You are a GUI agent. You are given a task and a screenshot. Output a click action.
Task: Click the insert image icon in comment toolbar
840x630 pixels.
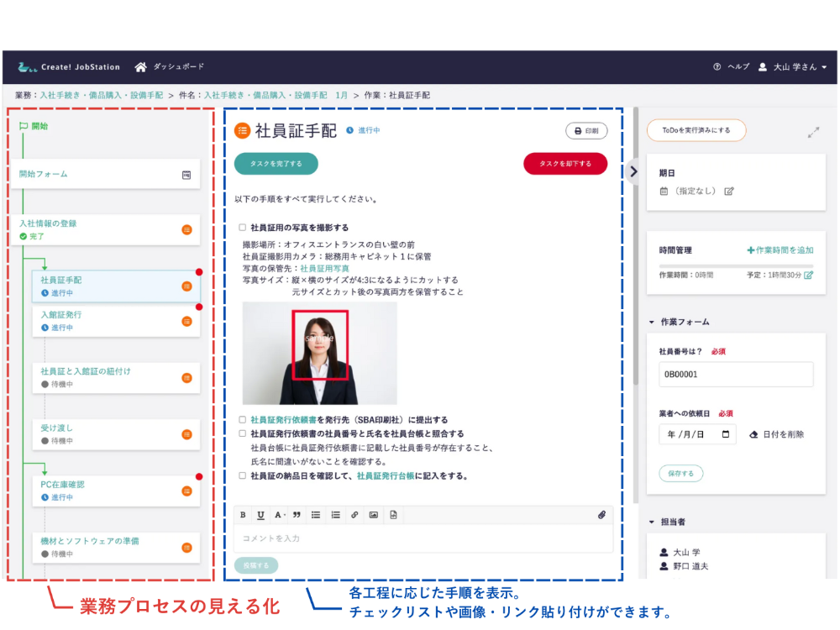click(x=374, y=515)
